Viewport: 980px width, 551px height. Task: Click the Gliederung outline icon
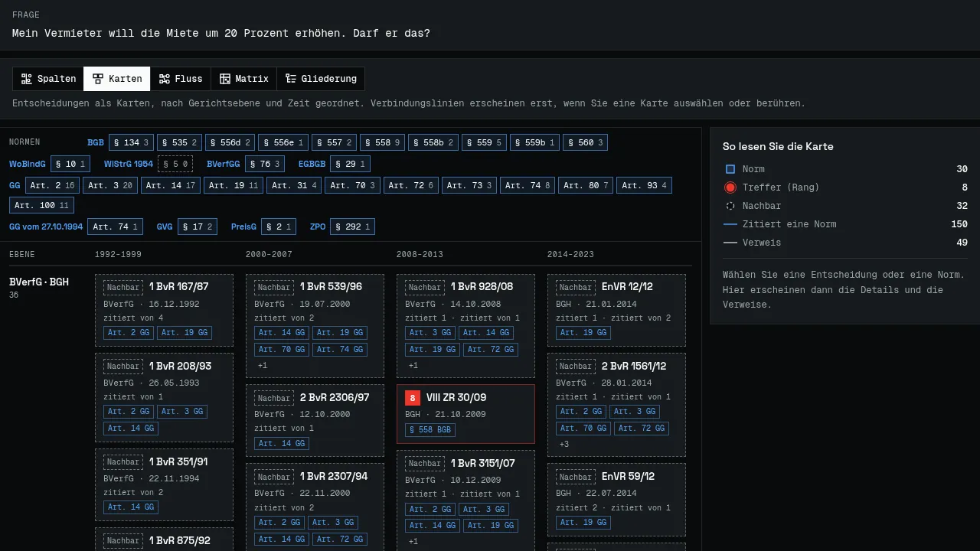point(291,79)
